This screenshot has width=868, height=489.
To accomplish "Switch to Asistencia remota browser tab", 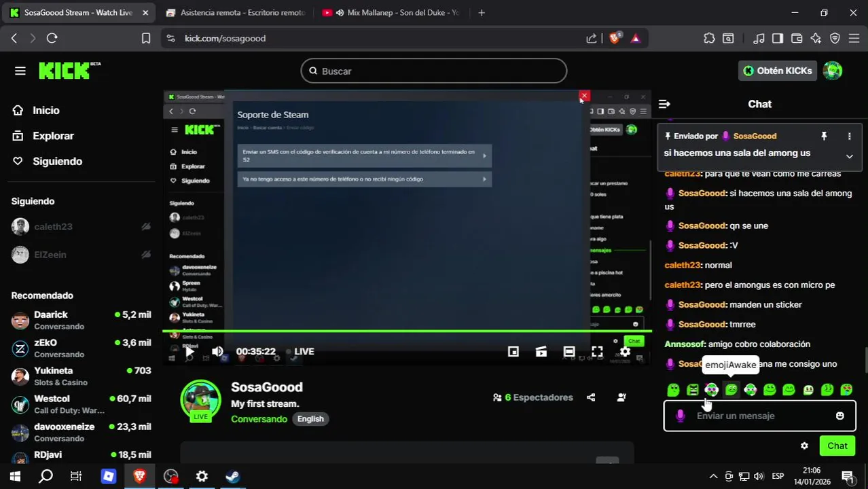I will pyautogui.click(x=236, y=12).
